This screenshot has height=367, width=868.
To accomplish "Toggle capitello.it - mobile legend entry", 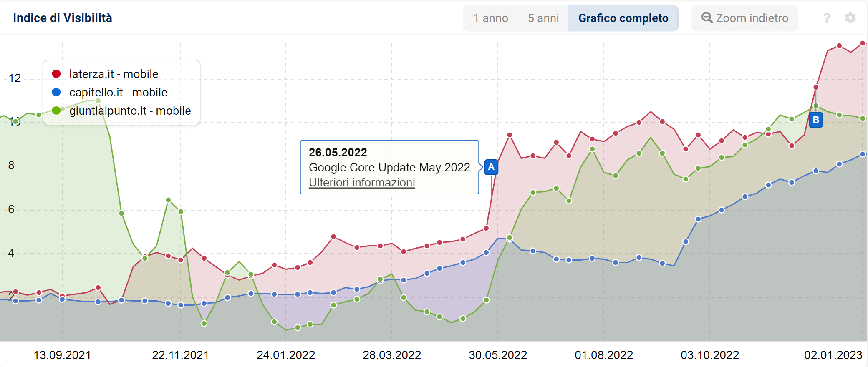I will point(109,93).
